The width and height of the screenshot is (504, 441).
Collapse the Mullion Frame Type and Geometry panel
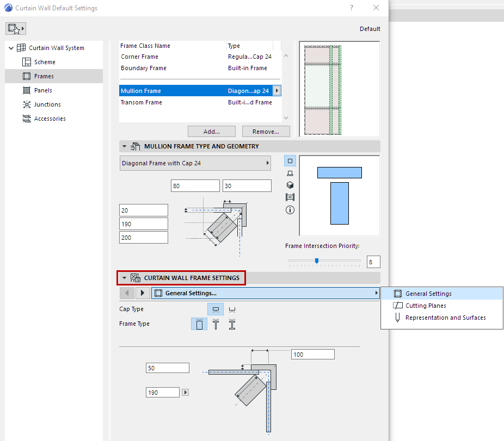click(125, 146)
